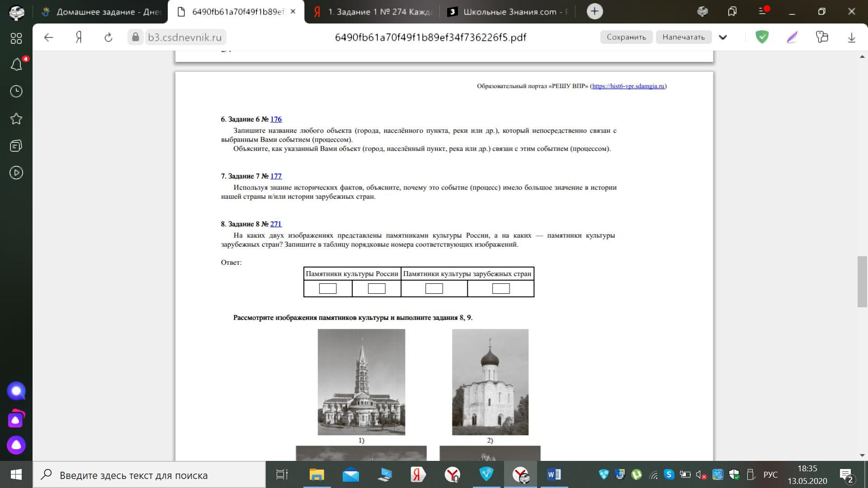The height and width of the screenshot is (488, 868).
Task: Open the browser profile avatar icon
Action: click(17, 12)
